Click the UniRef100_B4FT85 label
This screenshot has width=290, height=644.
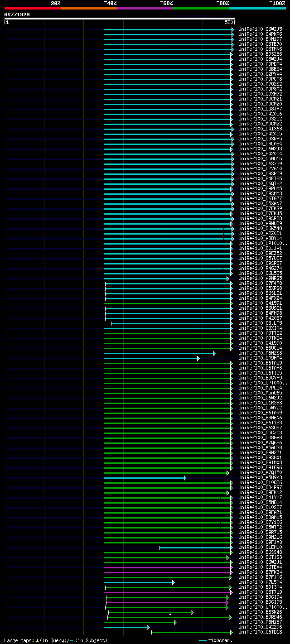point(260,179)
